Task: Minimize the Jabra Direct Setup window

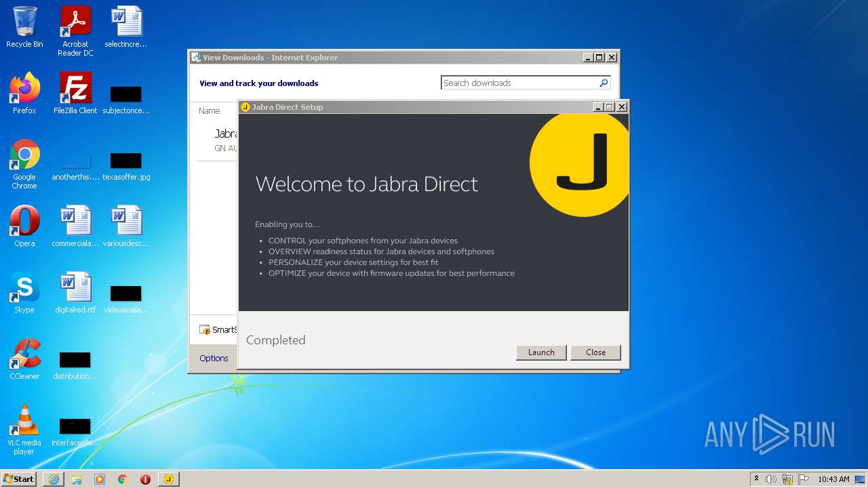Action: (x=598, y=107)
